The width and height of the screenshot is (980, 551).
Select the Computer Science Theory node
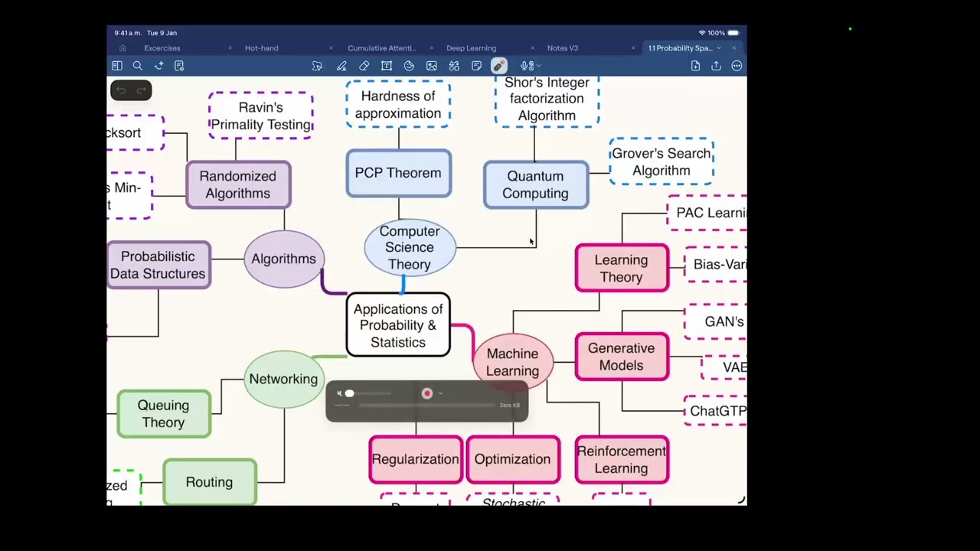click(x=410, y=247)
